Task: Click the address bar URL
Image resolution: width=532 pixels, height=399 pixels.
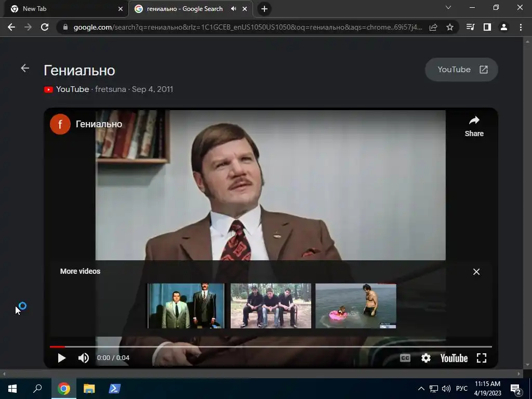Action: tap(248, 27)
